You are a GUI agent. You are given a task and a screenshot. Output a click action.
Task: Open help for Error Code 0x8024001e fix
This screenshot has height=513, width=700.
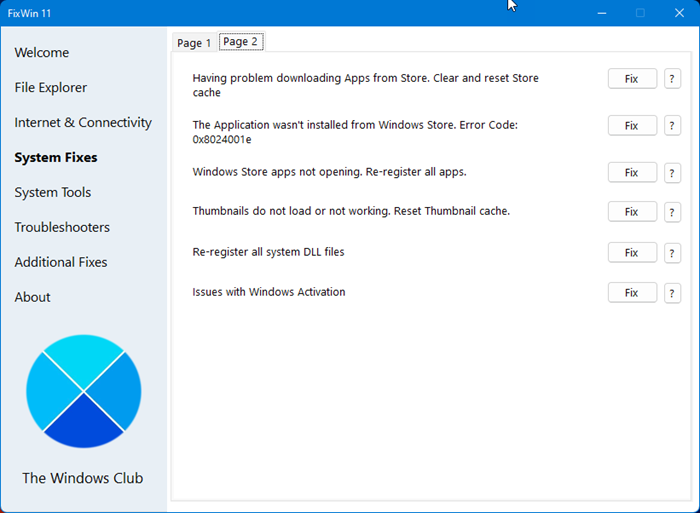672,126
